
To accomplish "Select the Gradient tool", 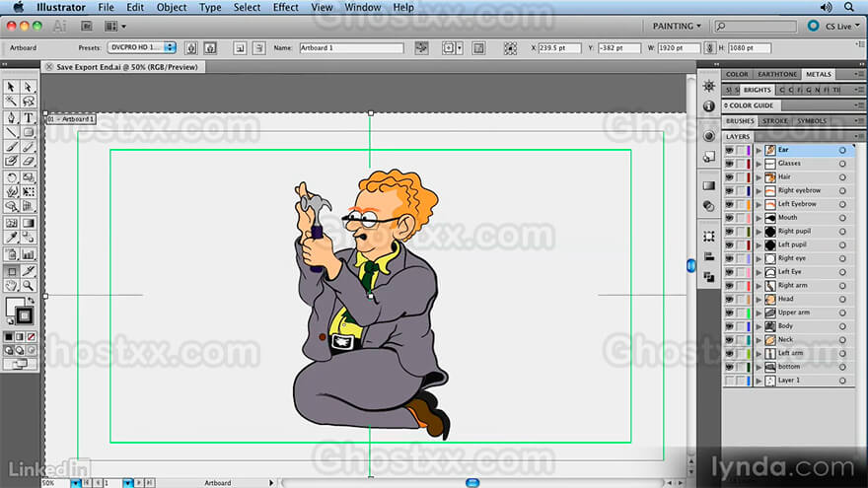I will pyautogui.click(x=29, y=223).
